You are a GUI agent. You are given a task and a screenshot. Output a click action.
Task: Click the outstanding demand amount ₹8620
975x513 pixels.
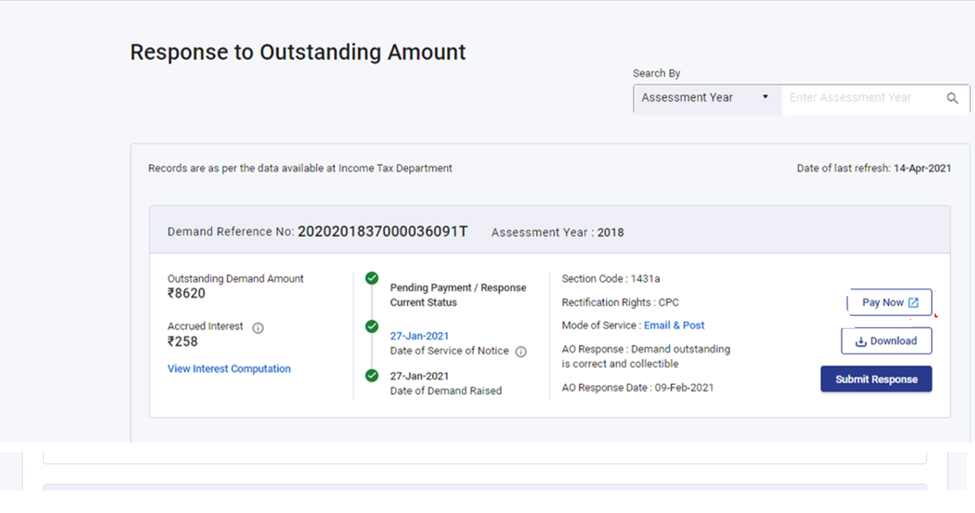click(187, 294)
